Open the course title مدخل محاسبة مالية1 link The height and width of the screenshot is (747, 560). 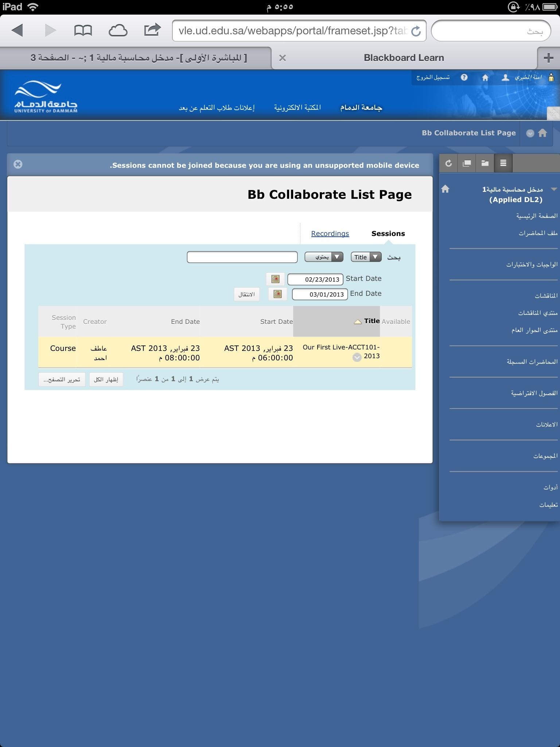tap(513, 194)
